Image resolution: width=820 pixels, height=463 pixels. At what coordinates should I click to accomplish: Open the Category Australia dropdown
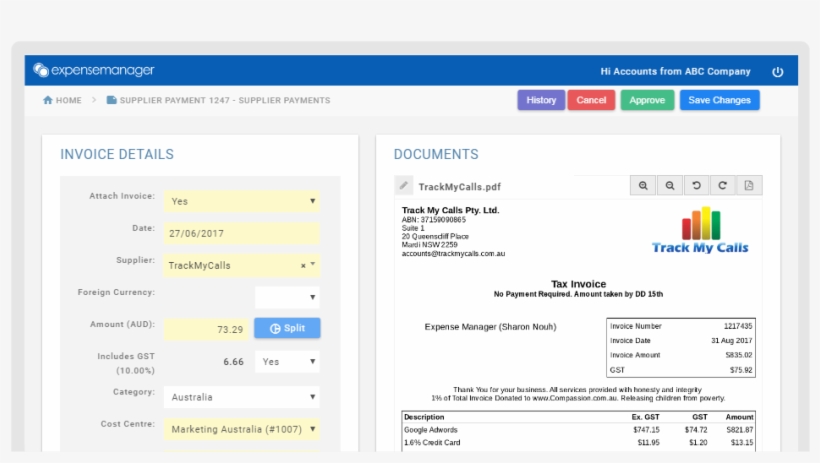coord(242,397)
